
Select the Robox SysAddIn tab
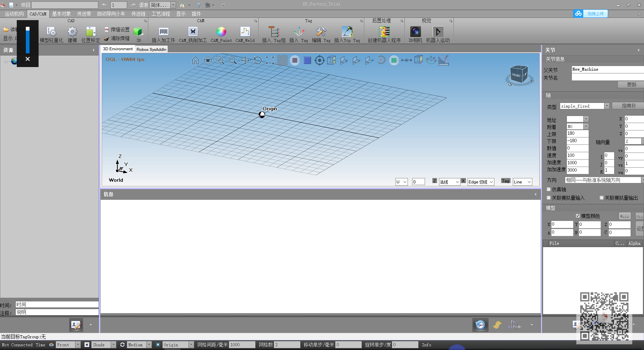151,49
